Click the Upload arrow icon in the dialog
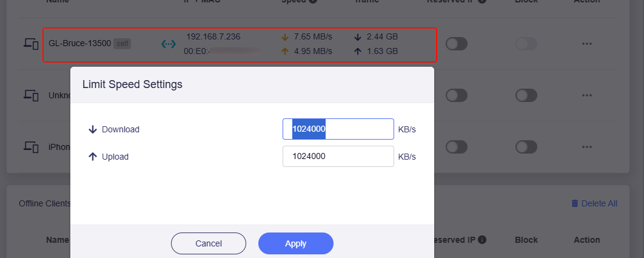This screenshot has height=258, width=644. 93,157
